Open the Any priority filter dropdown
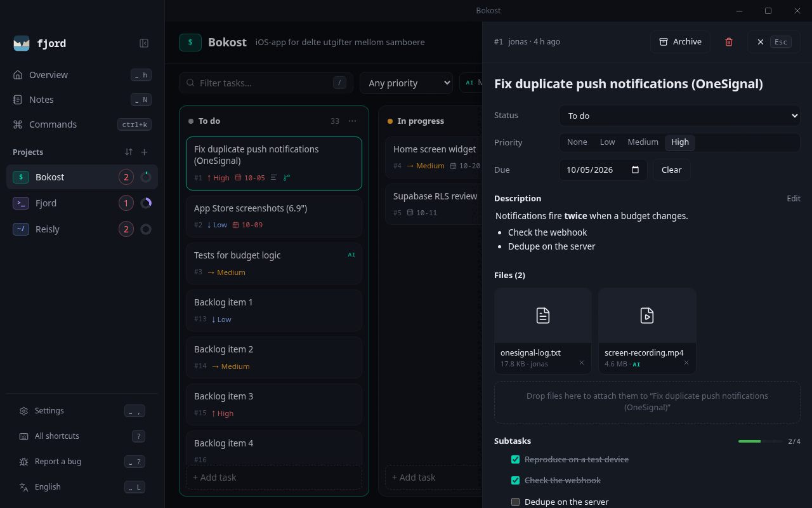Viewport: 812px width, 508px height. (406, 83)
